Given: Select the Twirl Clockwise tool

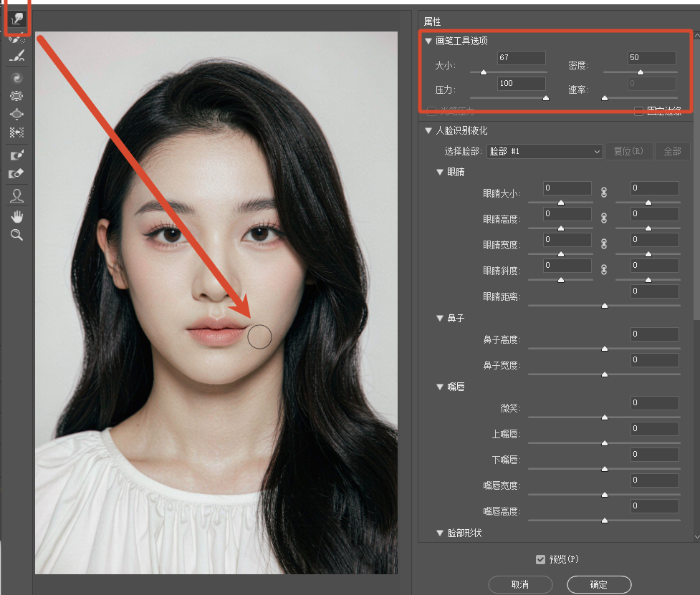Looking at the screenshot, I should pyautogui.click(x=17, y=78).
